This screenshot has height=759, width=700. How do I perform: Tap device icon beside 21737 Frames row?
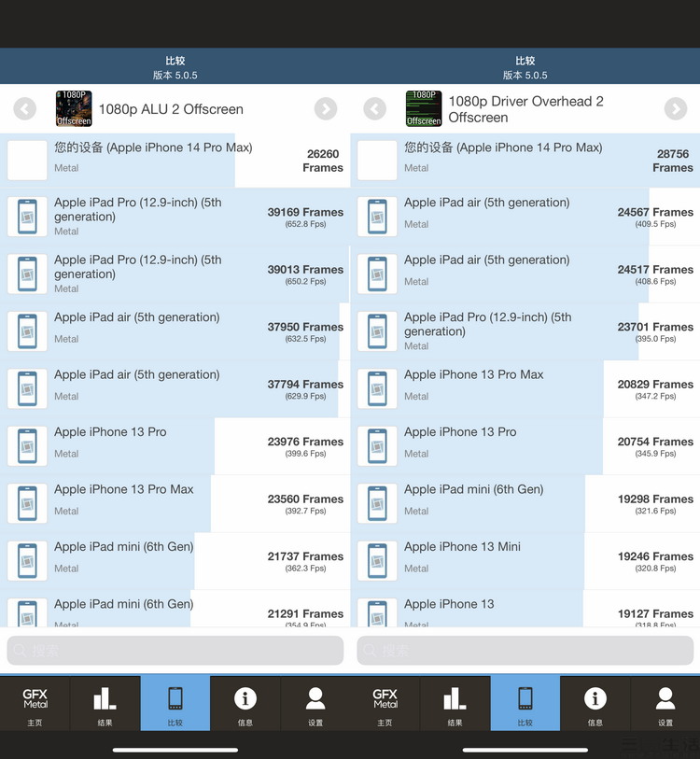(27, 561)
